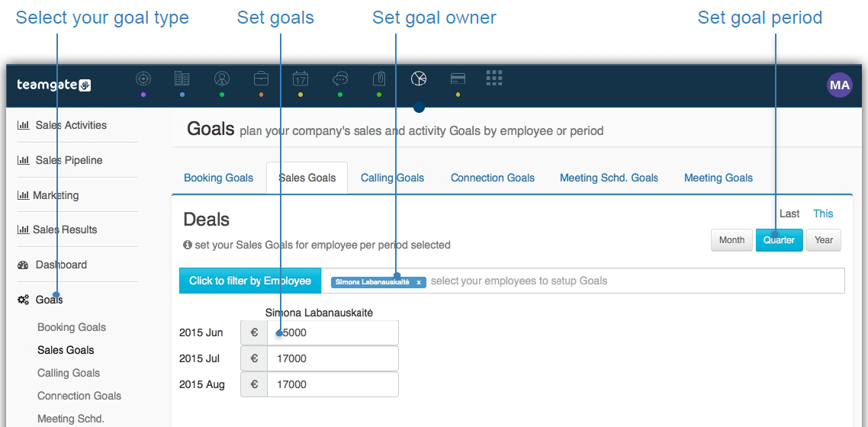Switch to the Meeting Goals tab
The height and width of the screenshot is (427, 868).
[x=719, y=178]
